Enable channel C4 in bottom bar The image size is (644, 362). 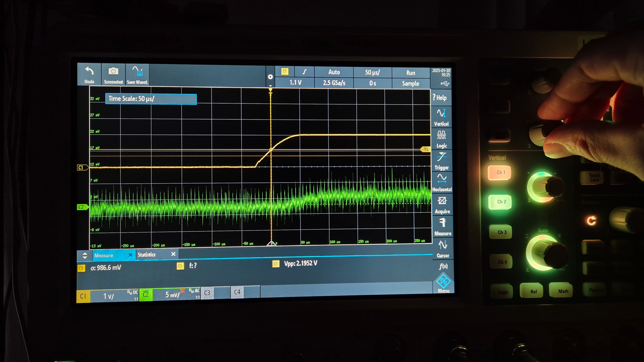[237, 292]
